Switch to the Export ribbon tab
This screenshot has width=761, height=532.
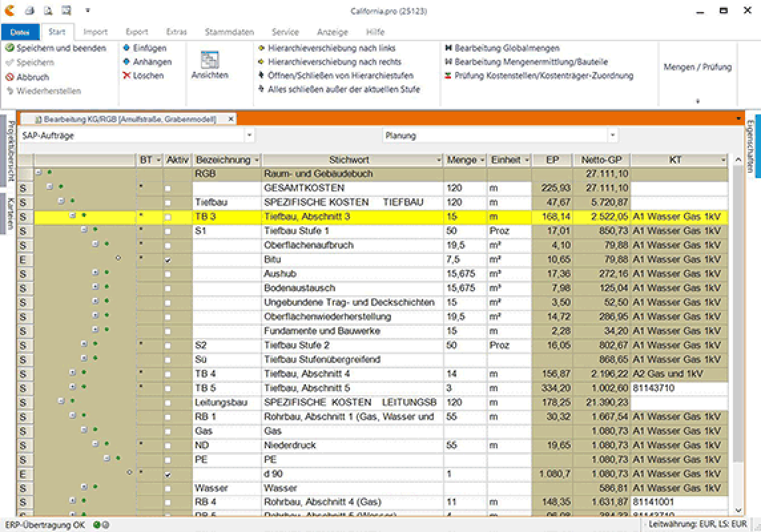coord(137,32)
